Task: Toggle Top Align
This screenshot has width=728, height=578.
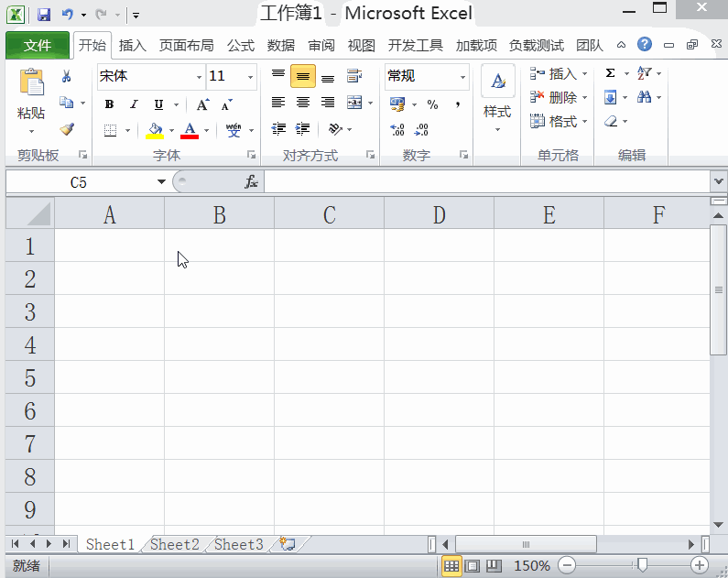Action: click(x=278, y=76)
